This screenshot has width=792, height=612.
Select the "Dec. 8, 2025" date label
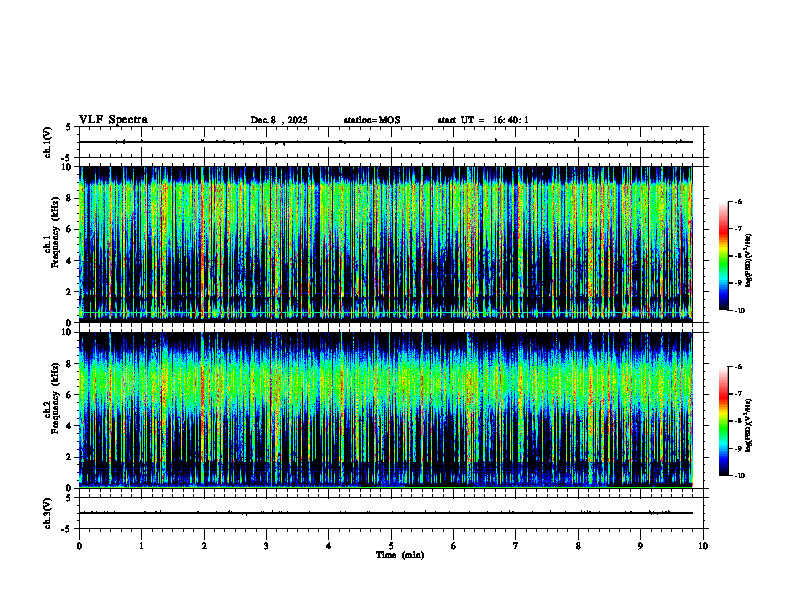click(x=279, y=120)
